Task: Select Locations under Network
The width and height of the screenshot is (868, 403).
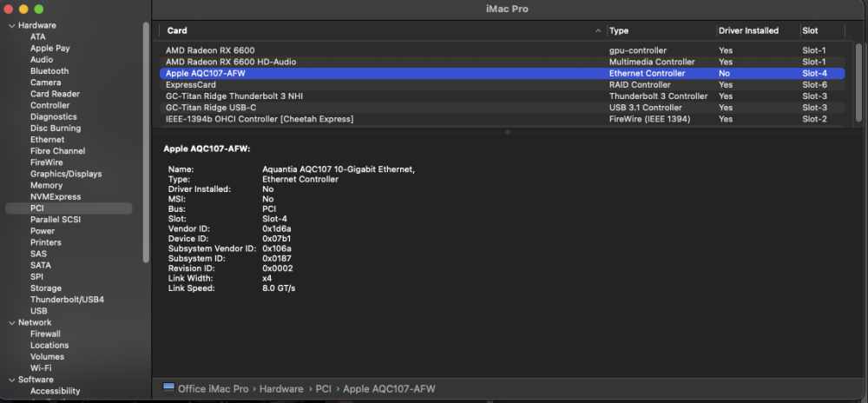Action: coord(49,346)
